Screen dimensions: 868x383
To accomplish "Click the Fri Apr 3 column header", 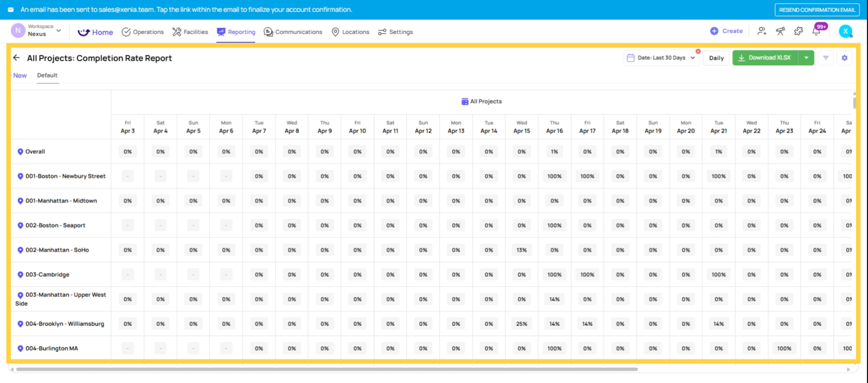I will [x=127, y=127].
